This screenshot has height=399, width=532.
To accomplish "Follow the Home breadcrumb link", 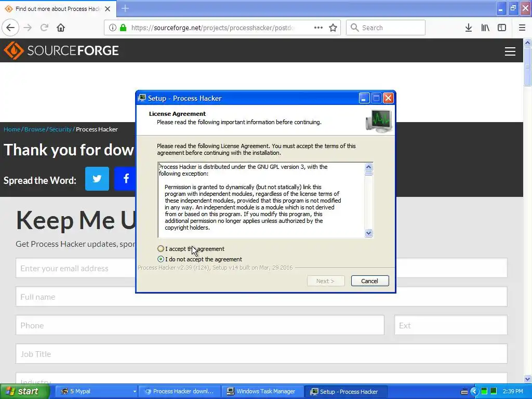I will point(12,129).
